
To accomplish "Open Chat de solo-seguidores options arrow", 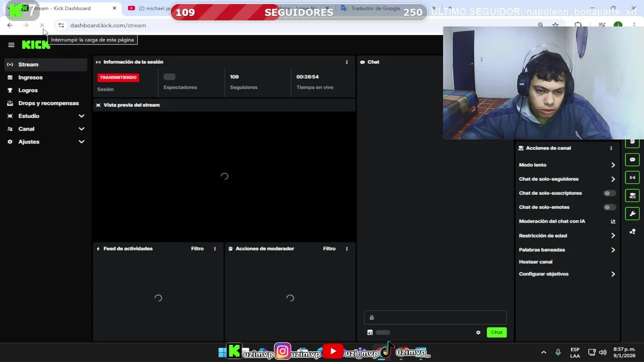I will pyautogui.click(x=613, y=179).
